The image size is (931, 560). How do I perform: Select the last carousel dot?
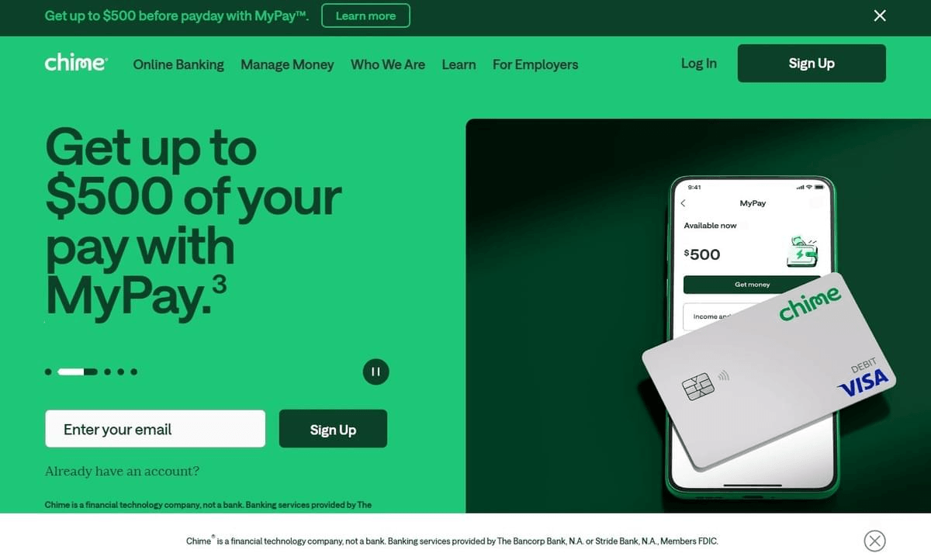133,372
